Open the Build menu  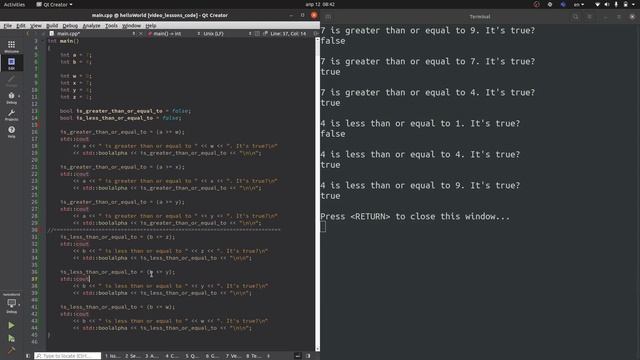coord(52,25)
